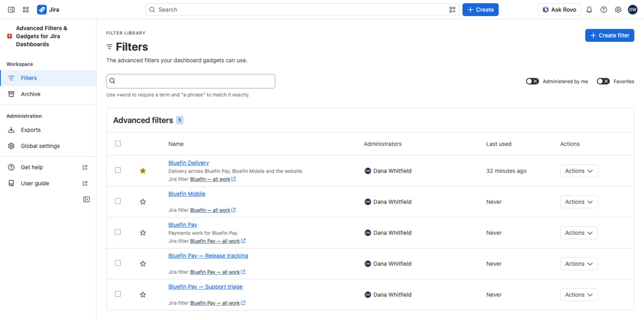Open Actions dropdown for Bluefin Mobile

[x=579, y=202]
